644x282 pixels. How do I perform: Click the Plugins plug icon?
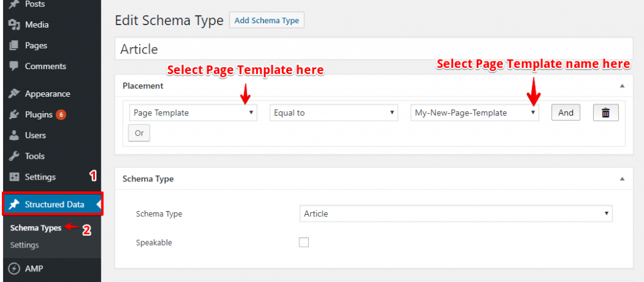click(14, 115)
